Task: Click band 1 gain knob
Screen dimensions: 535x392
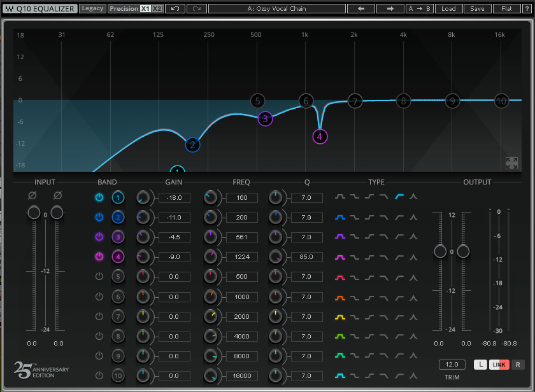Action: point(143,198)
